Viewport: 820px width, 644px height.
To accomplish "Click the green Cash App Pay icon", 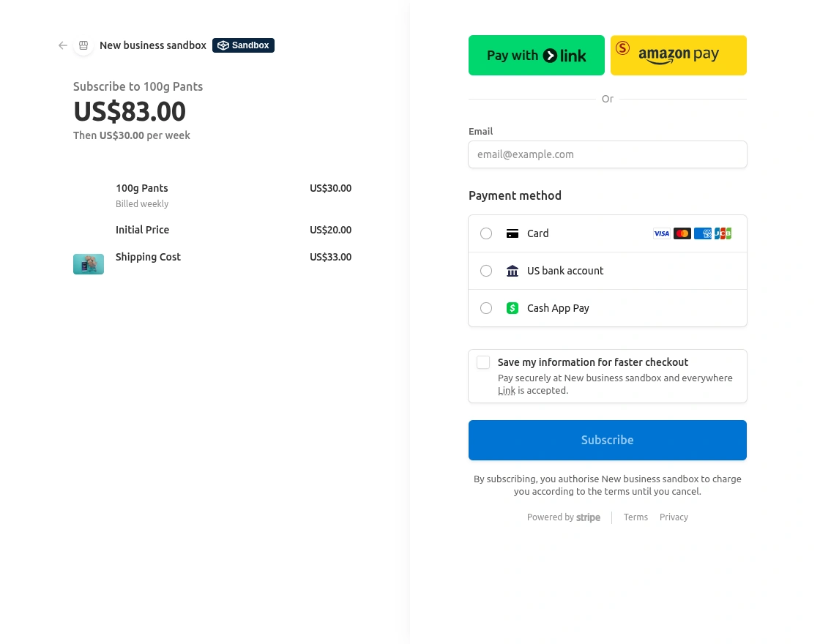I will coord(512,308).
